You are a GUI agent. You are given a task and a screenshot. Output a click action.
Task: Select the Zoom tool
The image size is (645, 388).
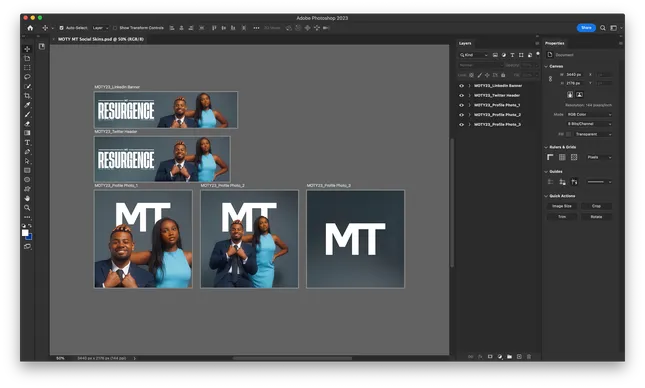click(x=27, y=208)
